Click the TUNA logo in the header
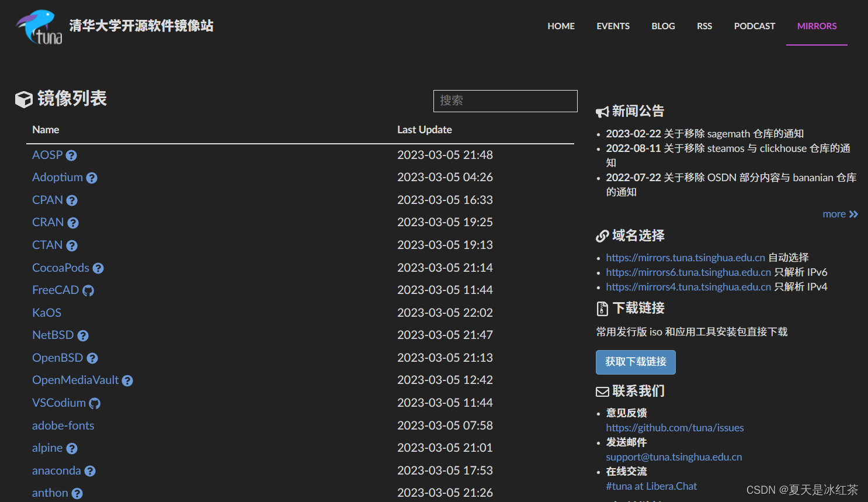This screenshot has height=502, width=868. point(39,27)
